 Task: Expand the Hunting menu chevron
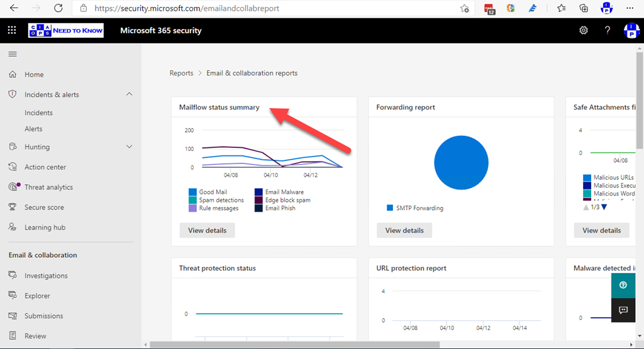pos(130,147)
